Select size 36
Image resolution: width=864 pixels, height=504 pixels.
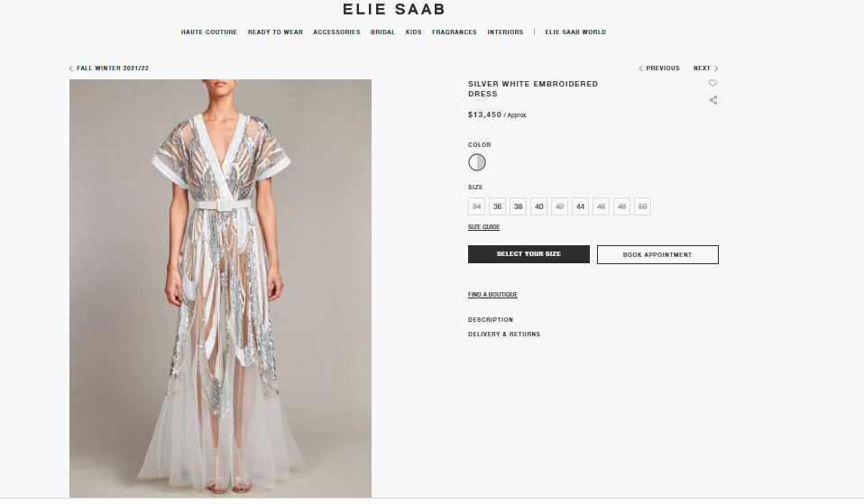point(497,206)
